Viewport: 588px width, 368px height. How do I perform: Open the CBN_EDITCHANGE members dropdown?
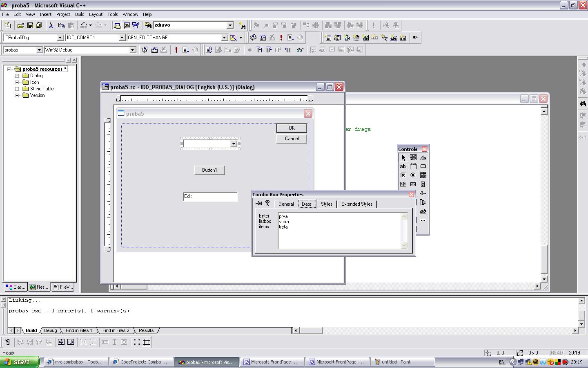point(224,38)
